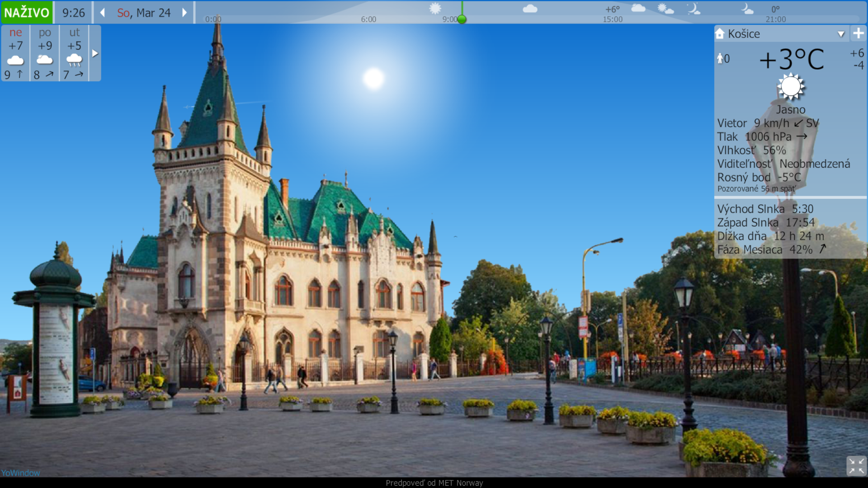Toggle fullscreen with corner arrows icon
This screenshot has width=868, height=488.
point(856,466)
